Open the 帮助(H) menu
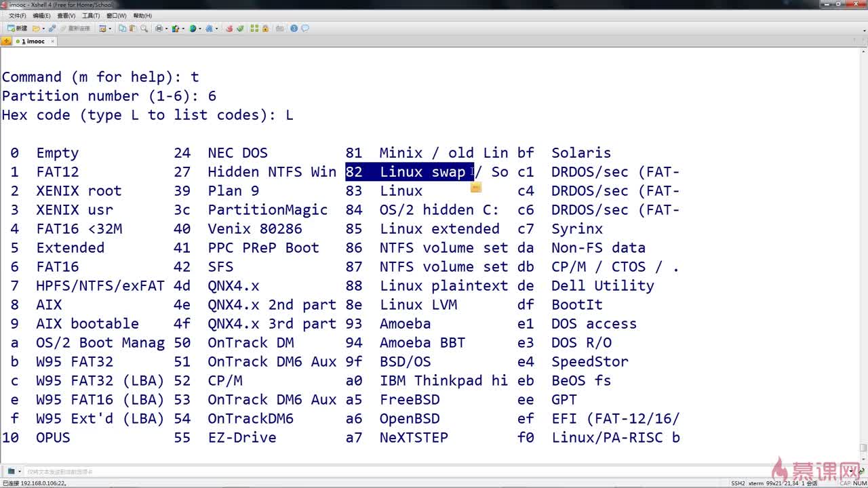Viewport: 868px width, 488px height. 142,16
